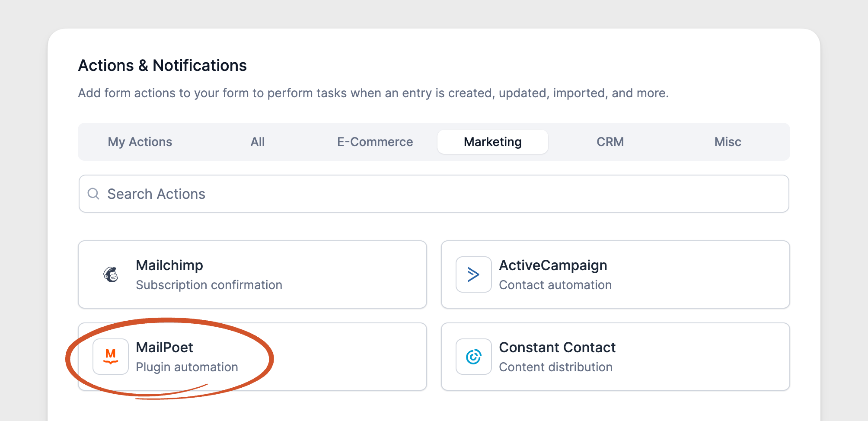The image size is (868, 421).
Task: Click the 'Actions & Notifications' heading
Action: click(x=163, y=65)
